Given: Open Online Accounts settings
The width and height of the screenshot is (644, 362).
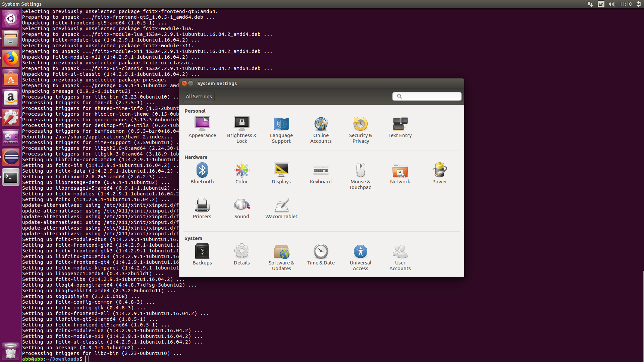Looking at the screenshot, I should click(321, 127).
